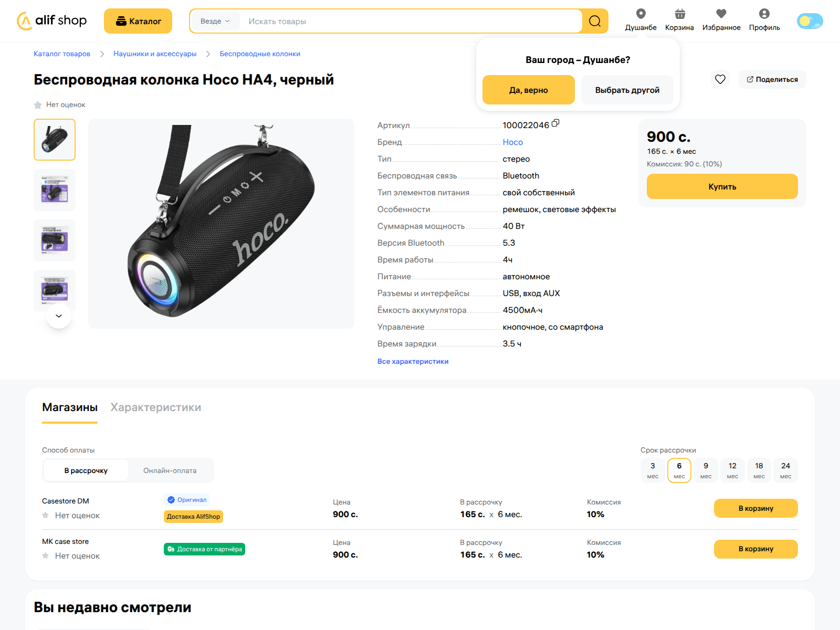Switch to the Характеристики tab
This screenshot has width=840, height=630.
[155, 407]
